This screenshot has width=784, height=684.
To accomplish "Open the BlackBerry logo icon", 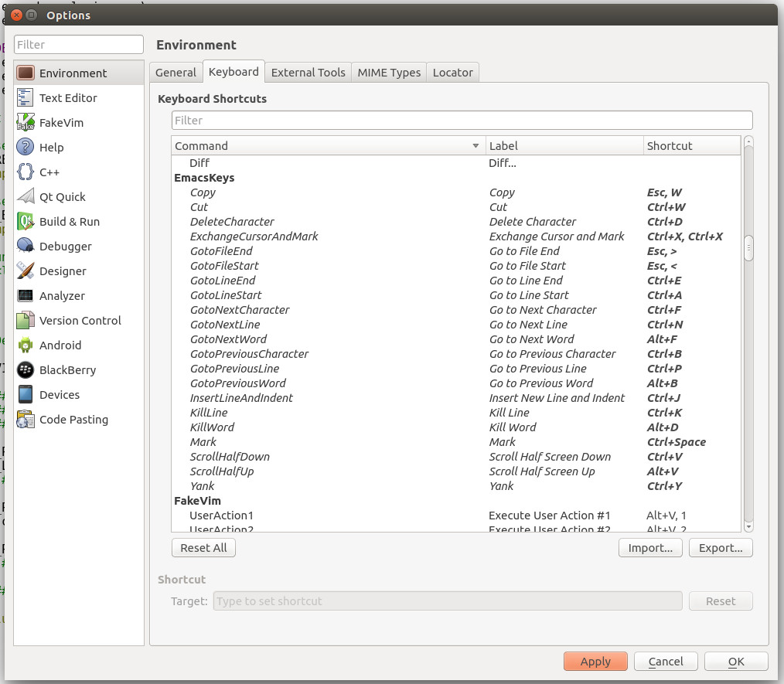I will tap(26, 369).
